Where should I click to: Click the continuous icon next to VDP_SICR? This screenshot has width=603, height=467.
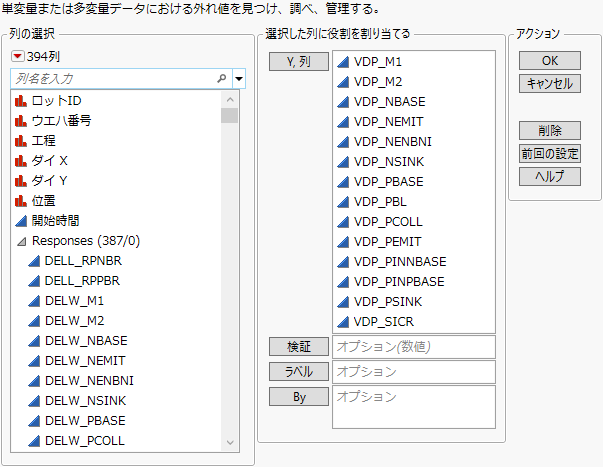pos(343,322)
